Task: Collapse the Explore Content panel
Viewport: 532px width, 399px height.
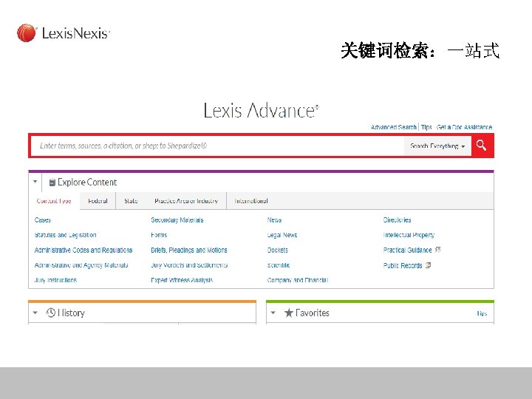Action: tap(35, 182)
